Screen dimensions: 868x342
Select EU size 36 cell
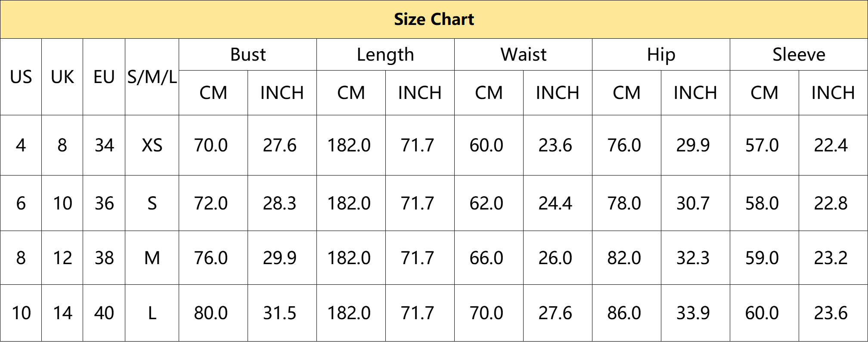tap(104, 203)
